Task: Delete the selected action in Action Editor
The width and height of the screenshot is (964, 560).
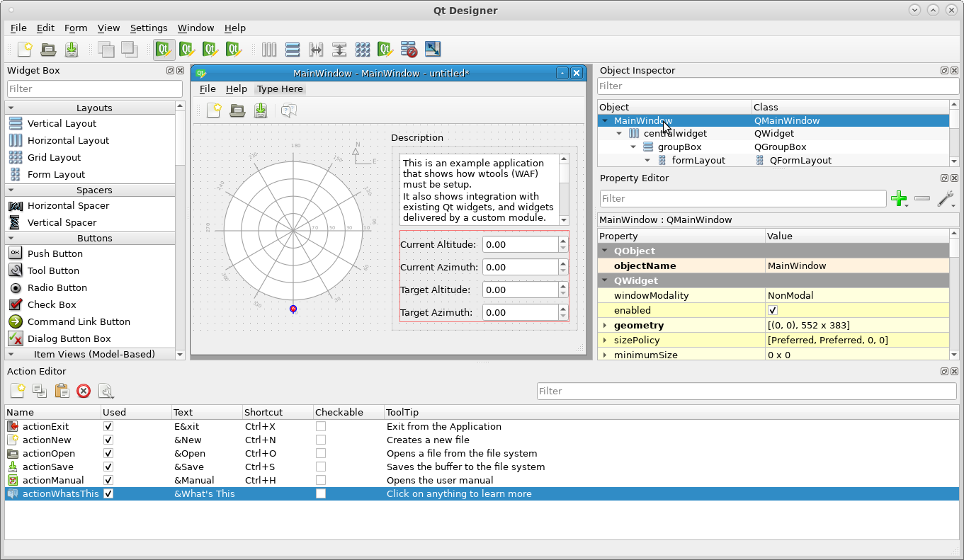Action: tap(84, 391)
